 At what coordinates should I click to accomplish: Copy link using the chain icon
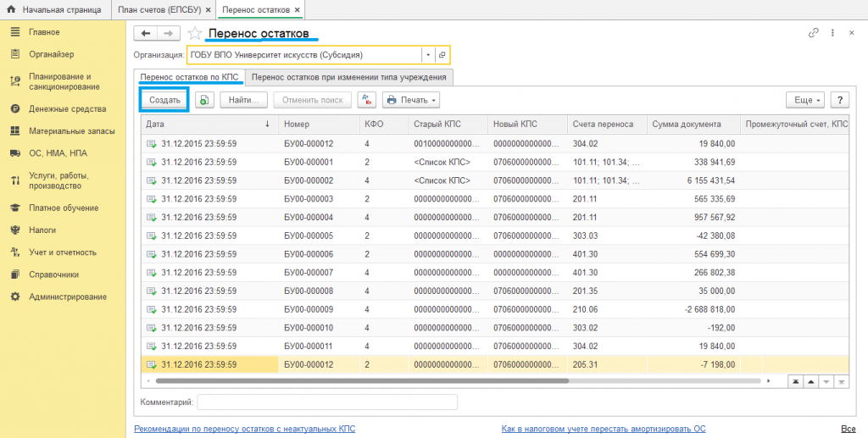pyautogui.click(x=814, y=33)
